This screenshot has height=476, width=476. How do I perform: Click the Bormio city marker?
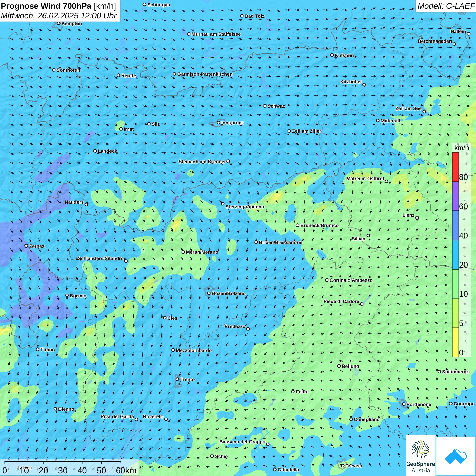[x=67, y=296]
